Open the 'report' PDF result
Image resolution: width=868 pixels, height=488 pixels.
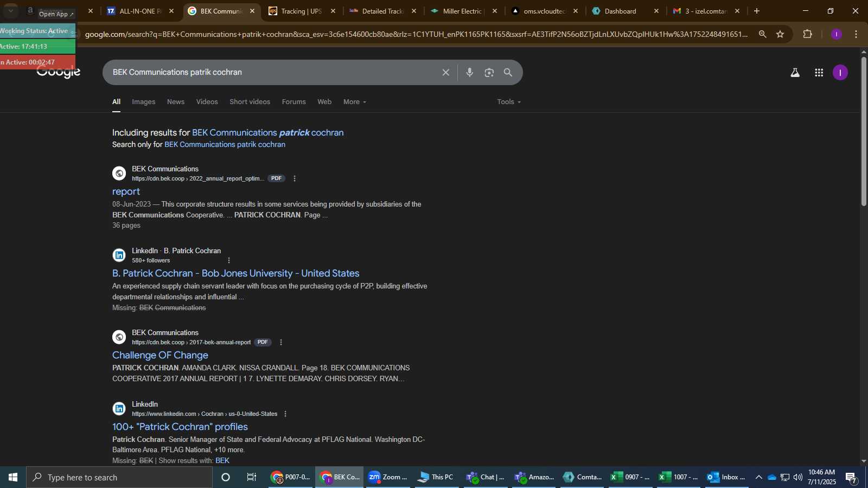point(126,191)
